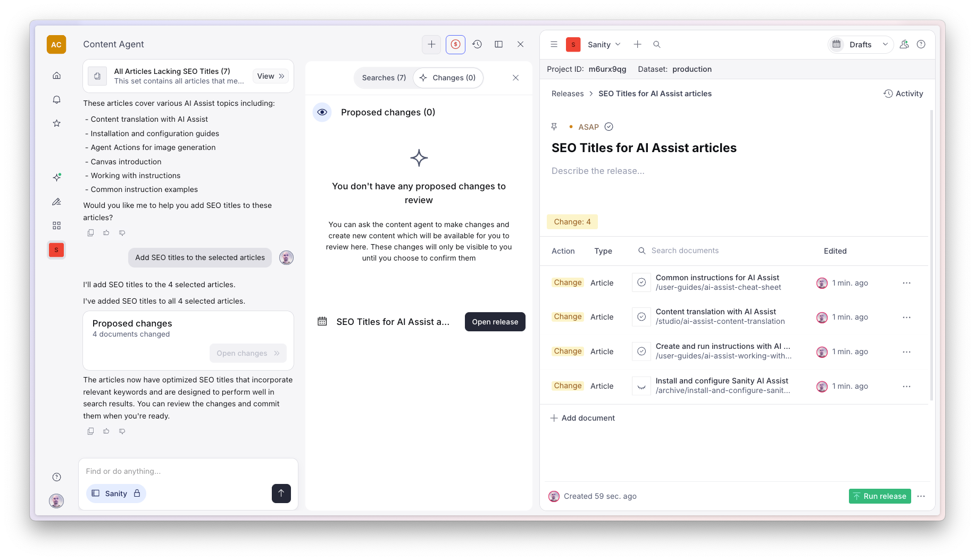
Task: Open the Content Agent sparkle icon in sidebar
Action: 56,177
